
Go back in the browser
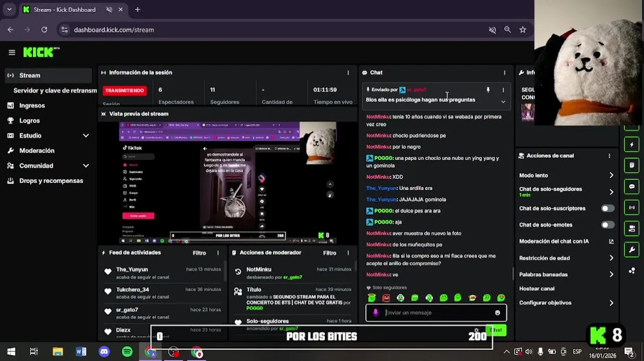point(11,30)
